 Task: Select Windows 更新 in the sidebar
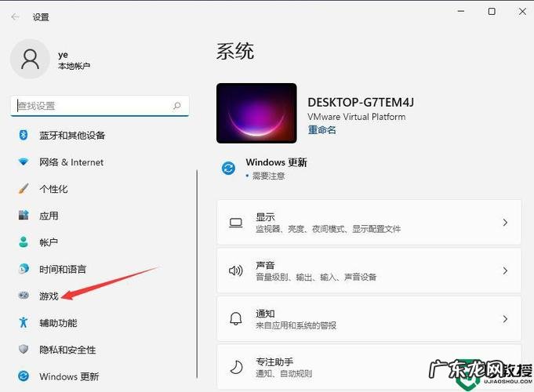pos(69,376)
